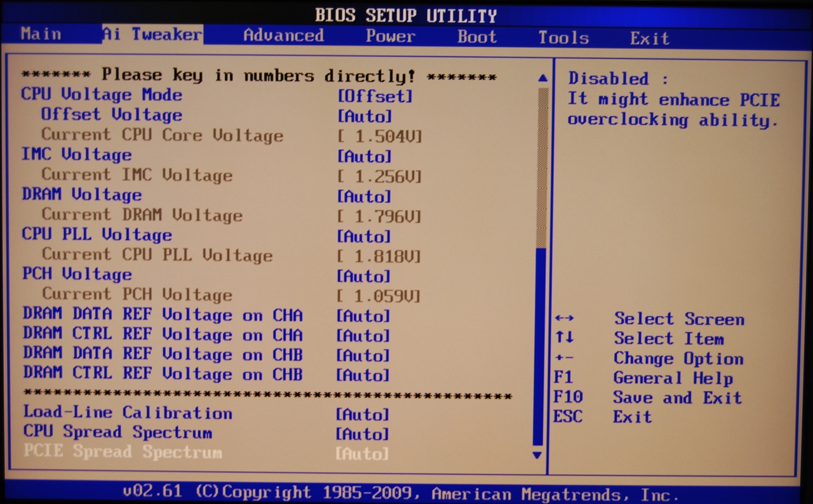Select DRAM DATA REF Voltage on CHA

pos(163,315)
